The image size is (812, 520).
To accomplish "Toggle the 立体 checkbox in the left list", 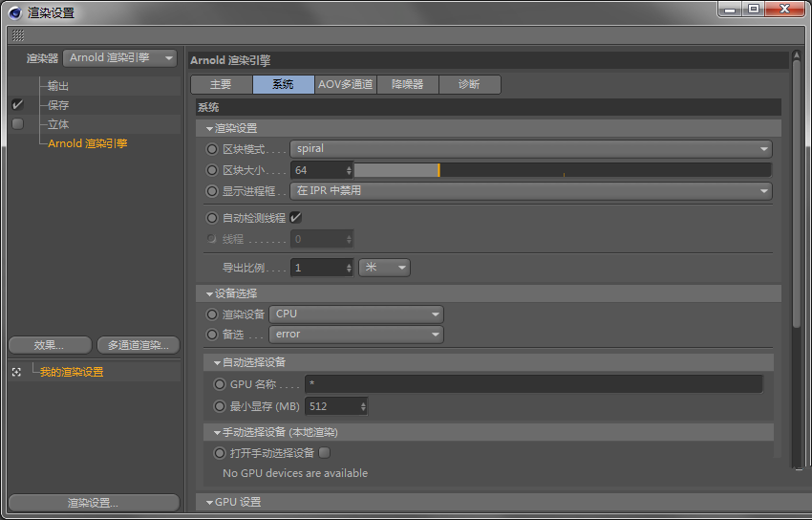I will click(x=17, y=124).
